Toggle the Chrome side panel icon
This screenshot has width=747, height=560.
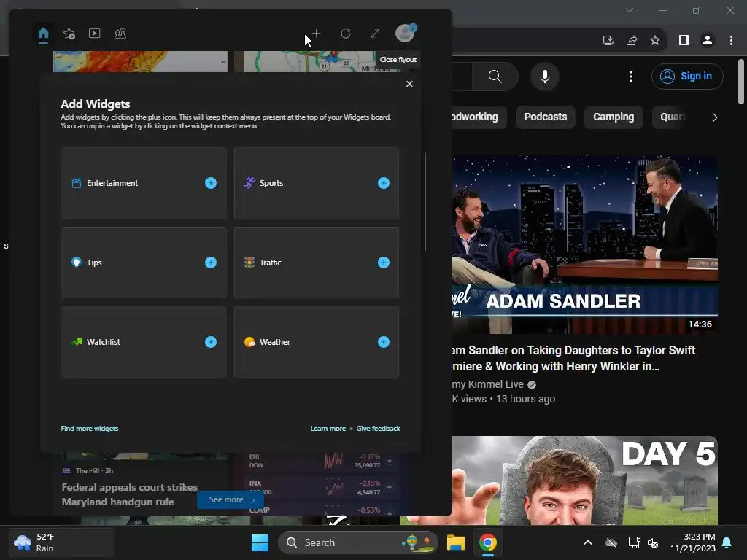click(x=684, y=41)
